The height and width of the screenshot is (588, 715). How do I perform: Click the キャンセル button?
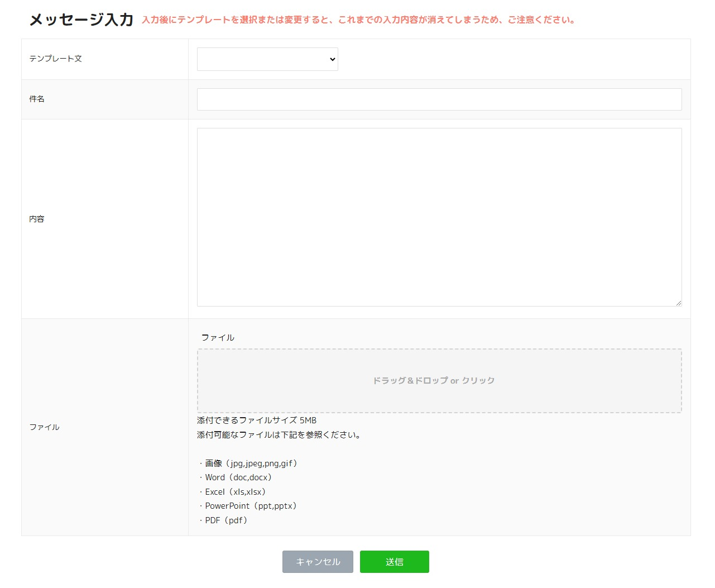[x=318, y=562]
